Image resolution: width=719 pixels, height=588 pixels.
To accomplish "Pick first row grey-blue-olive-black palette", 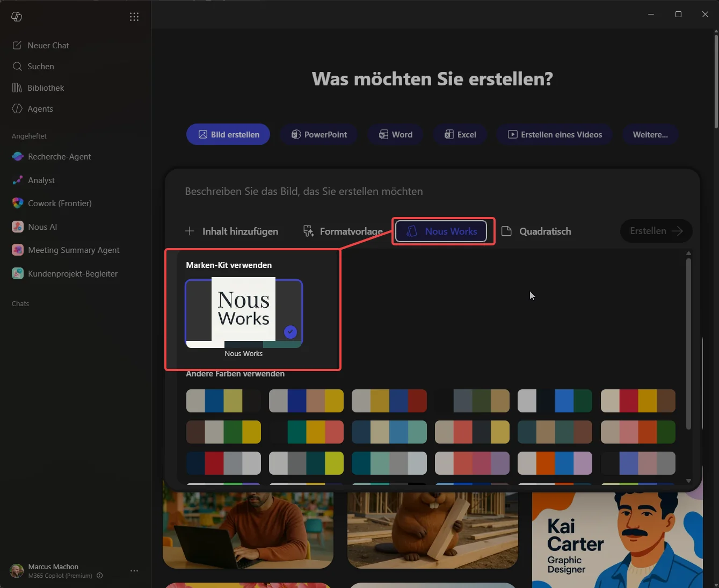I will [223, 401].
